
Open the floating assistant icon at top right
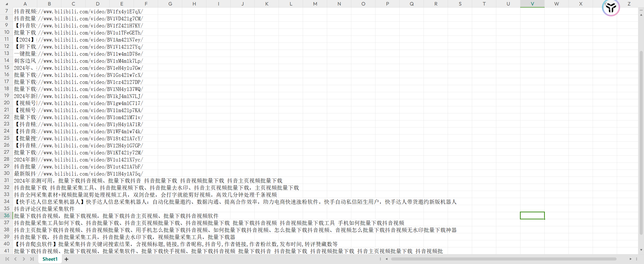(611, 8)
